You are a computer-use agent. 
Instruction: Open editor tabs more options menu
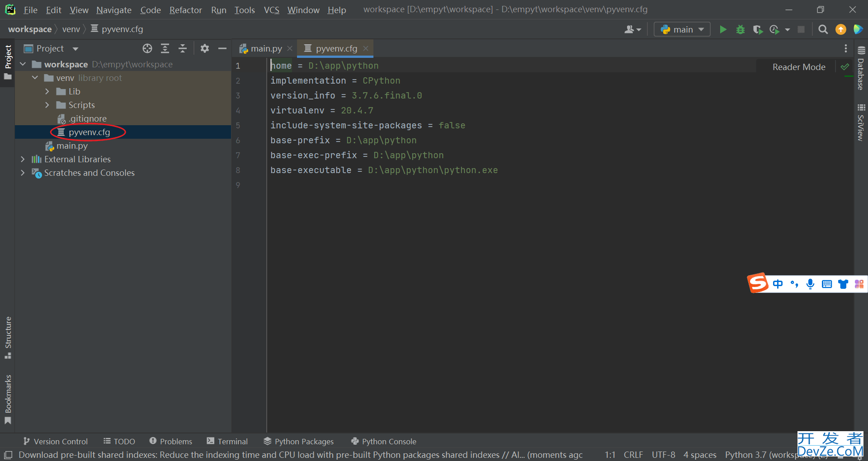click(846, 48)
